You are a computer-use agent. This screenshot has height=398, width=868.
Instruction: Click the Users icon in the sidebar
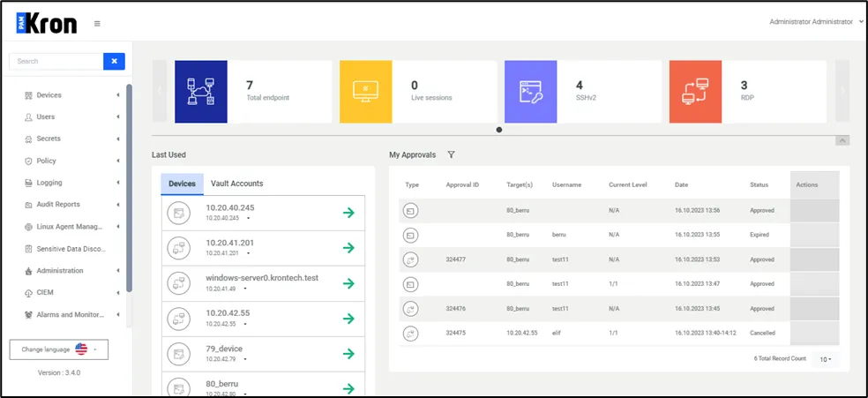pos(29,117)
